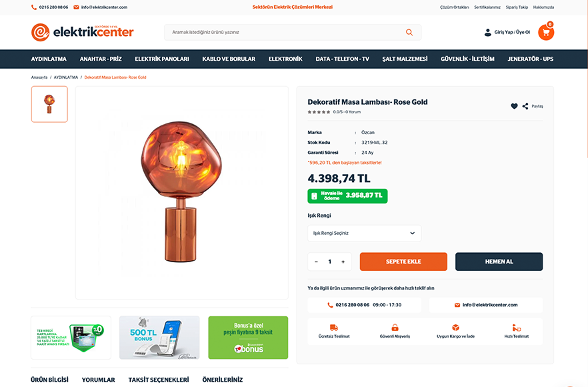Click the search magnifier icon
588x387 pixels.
[x=409, y=32]
